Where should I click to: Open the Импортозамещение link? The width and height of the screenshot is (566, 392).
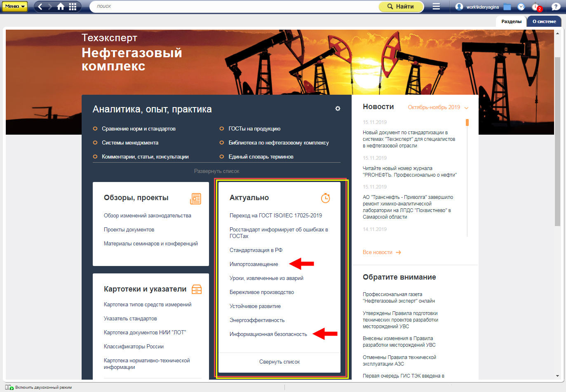[x=254, y=264]
